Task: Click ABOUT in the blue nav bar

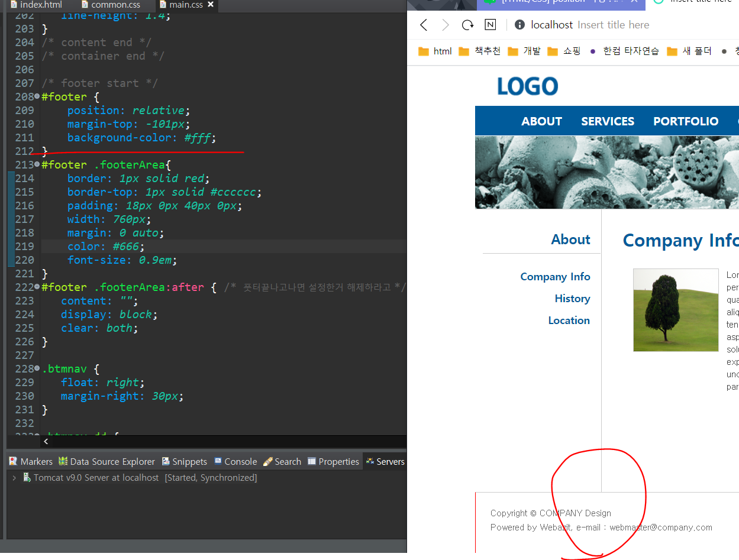Action: coord(541,121)
